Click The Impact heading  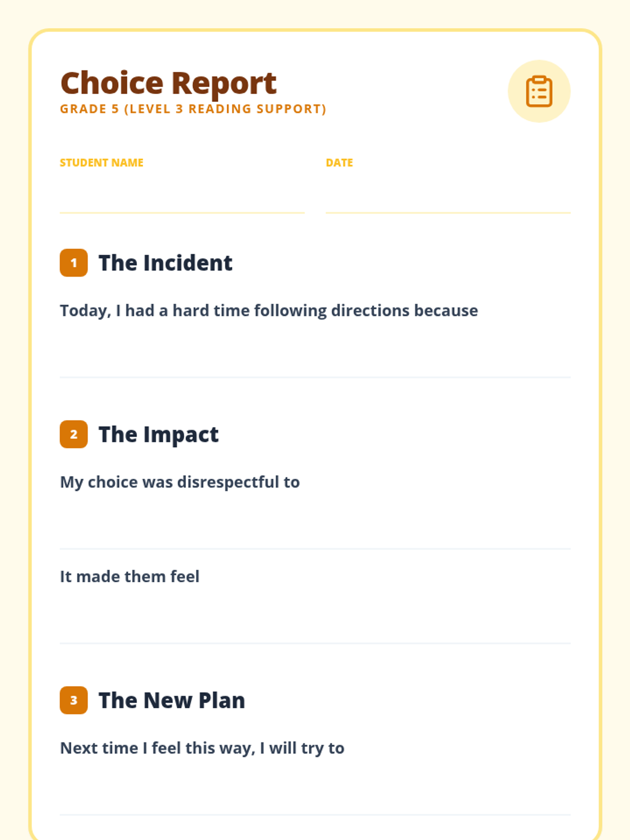point(159,435)
